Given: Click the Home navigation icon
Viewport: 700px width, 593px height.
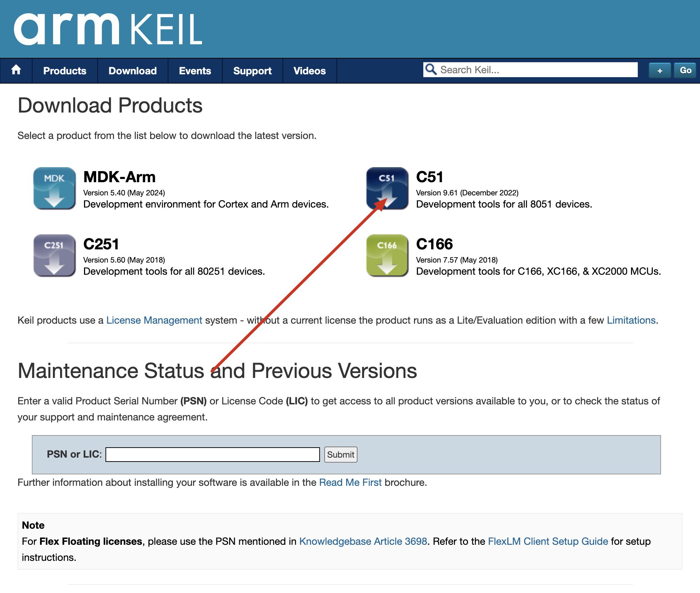Looking at the screenshot, I should [x=16, y=71].
